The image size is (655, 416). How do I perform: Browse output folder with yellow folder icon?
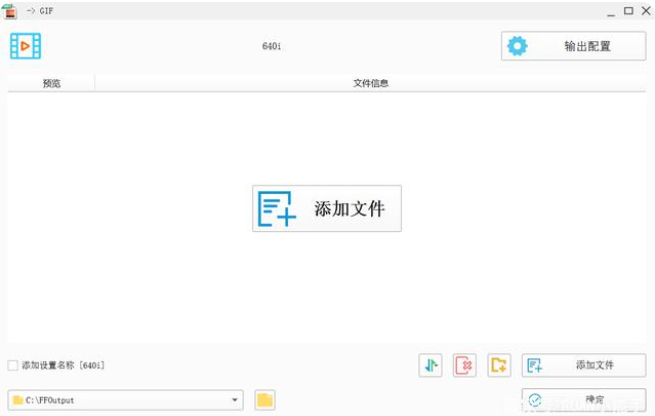(265, 400)
